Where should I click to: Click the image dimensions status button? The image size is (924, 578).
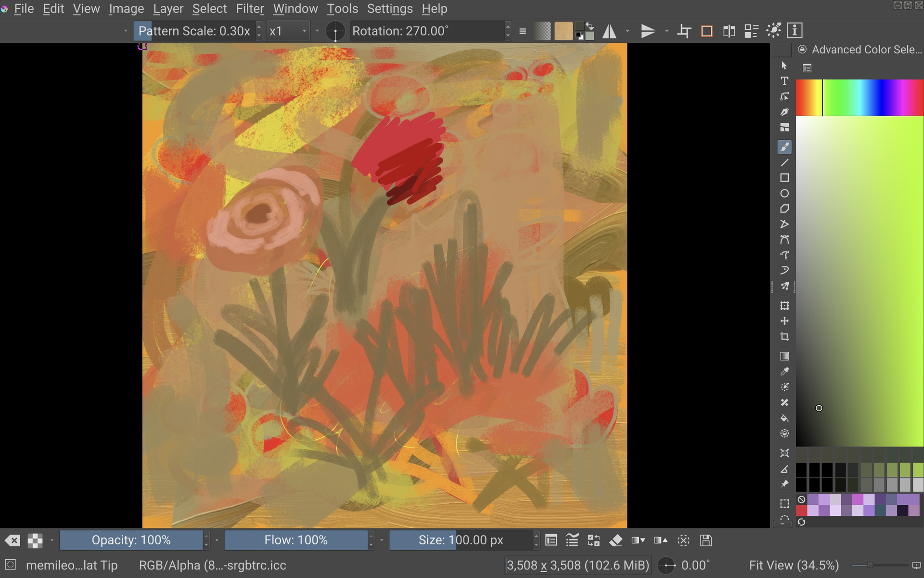coord(577,565)
